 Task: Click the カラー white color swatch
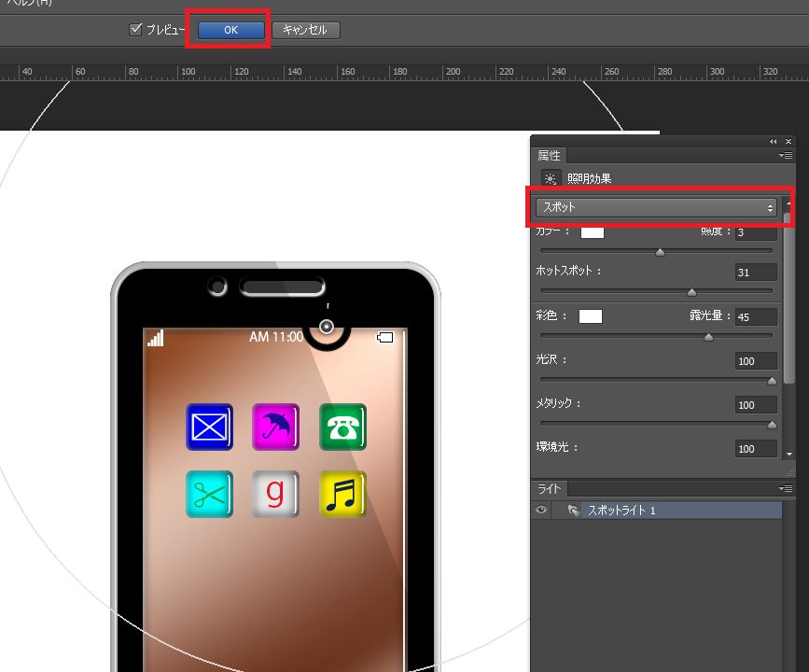click(593, 231)
